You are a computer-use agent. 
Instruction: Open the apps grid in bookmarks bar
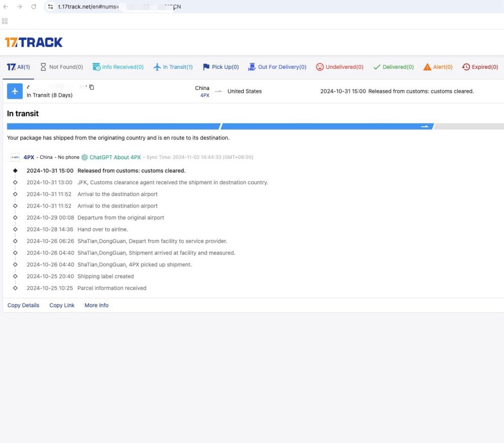5,21
